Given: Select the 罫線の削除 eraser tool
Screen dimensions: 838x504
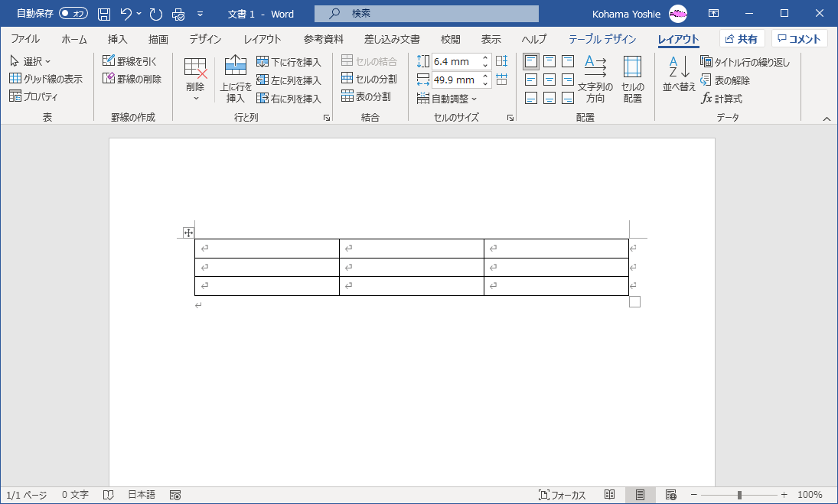Looking at the screenshot, I should click(x=132, y=79).
